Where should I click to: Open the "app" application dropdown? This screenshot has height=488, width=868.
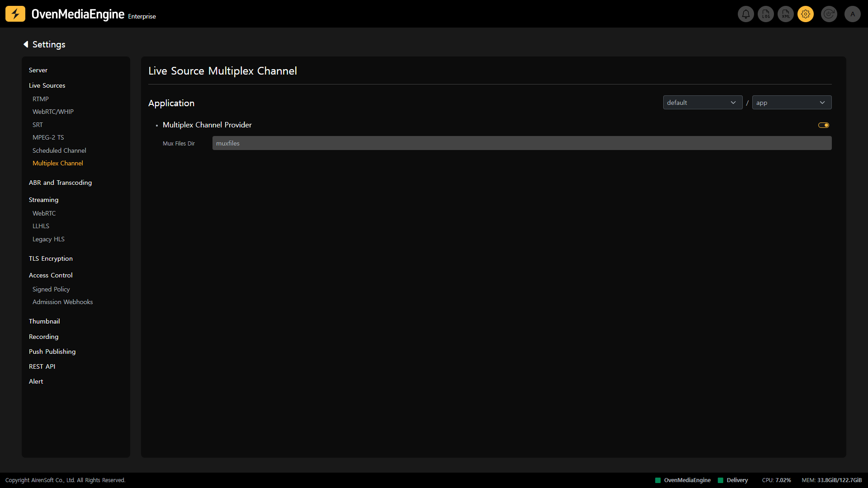click(x=791, y=103)
